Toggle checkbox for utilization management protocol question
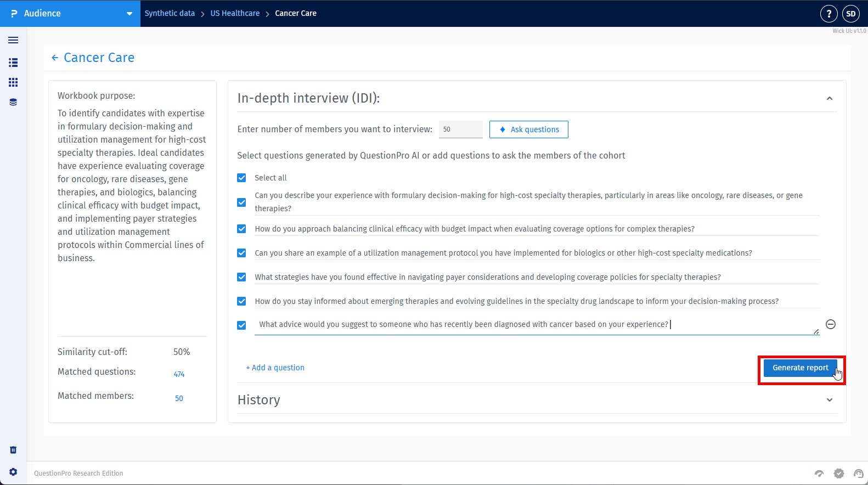868x485 pixels. click(x=241, y=253)
